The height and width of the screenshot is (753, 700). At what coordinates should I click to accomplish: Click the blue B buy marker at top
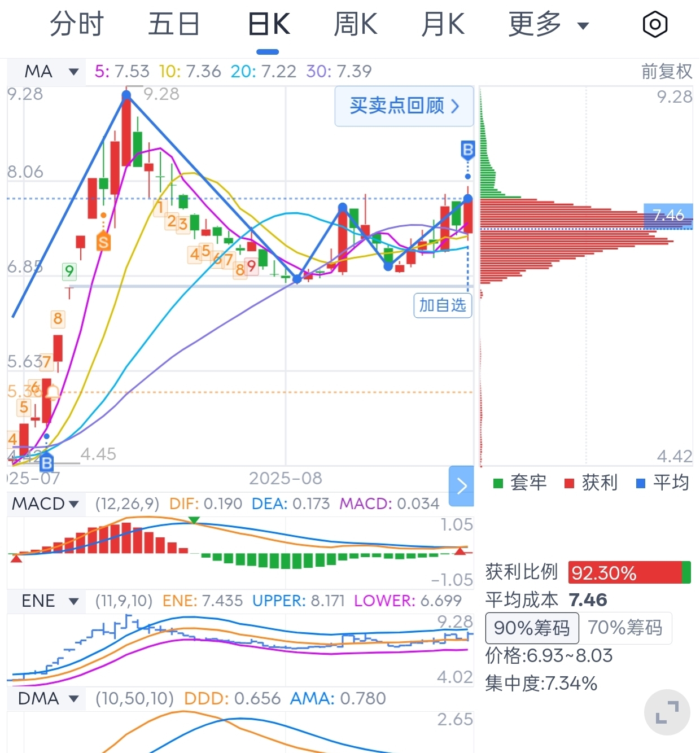click(x=467, y=150)
